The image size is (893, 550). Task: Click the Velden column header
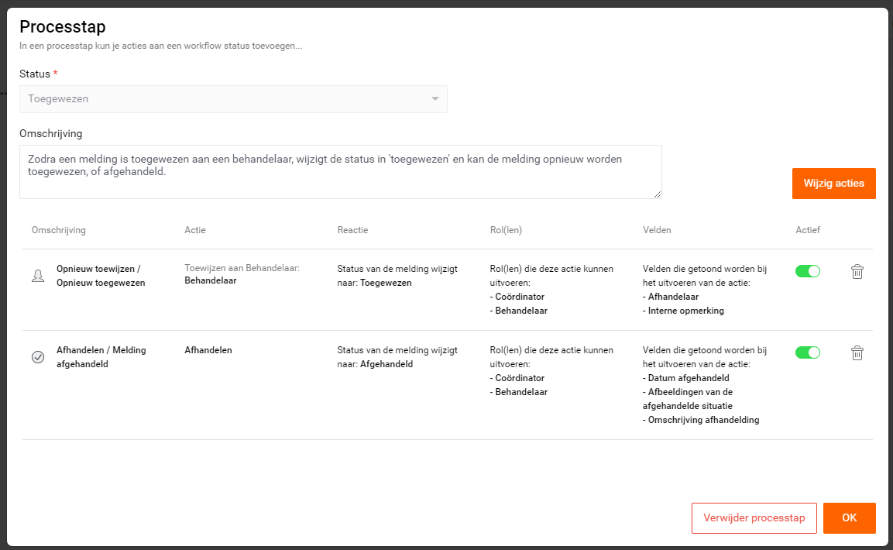click(x=657, y=230)
